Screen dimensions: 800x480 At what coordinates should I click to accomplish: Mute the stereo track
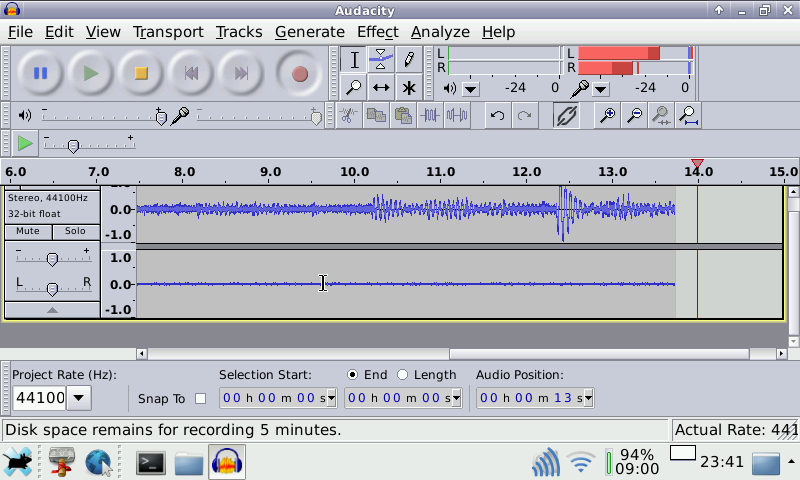28,231
